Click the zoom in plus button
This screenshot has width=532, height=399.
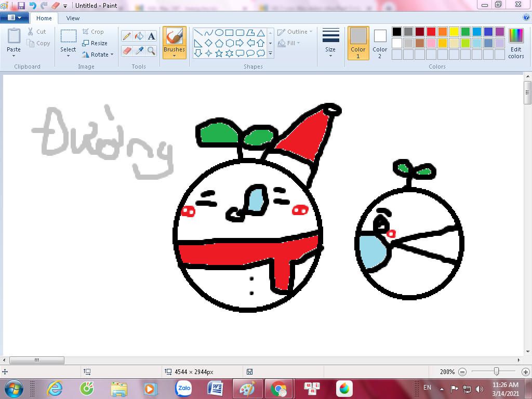[x=526, y=372]
